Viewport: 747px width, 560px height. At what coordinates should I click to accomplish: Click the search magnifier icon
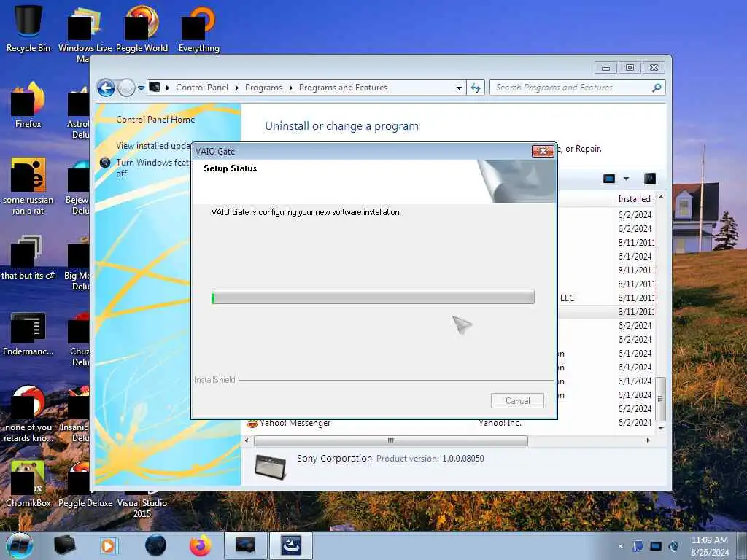tap(657, 87)
